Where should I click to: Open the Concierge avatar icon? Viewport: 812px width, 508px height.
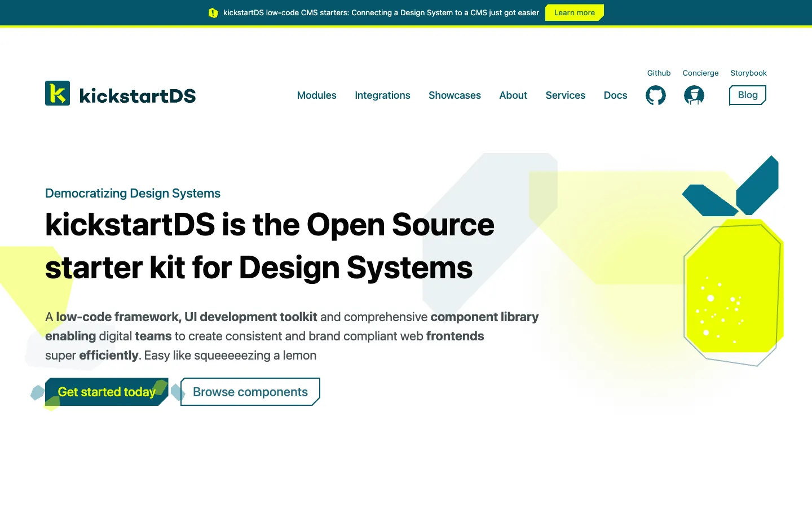694,95
